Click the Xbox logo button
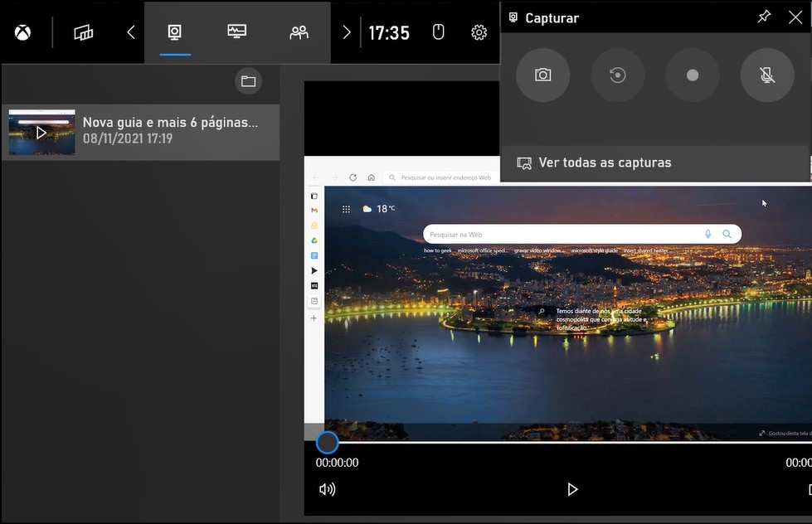 22,32
